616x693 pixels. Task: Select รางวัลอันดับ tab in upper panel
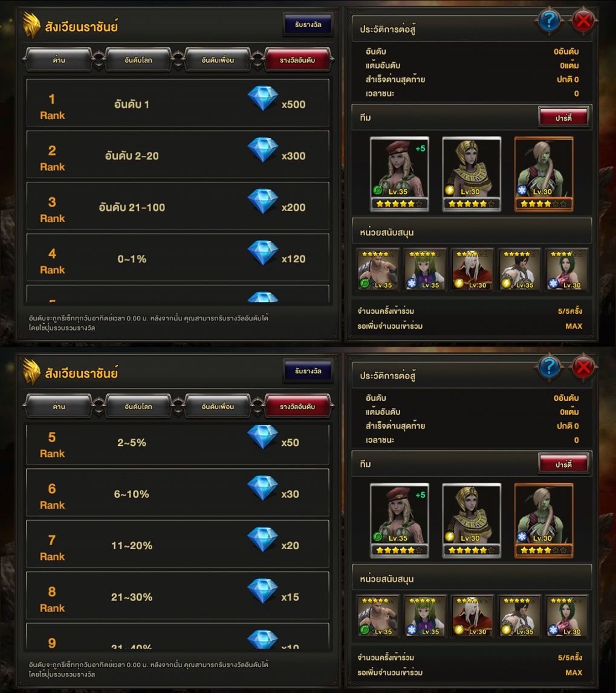pos(297,60)
